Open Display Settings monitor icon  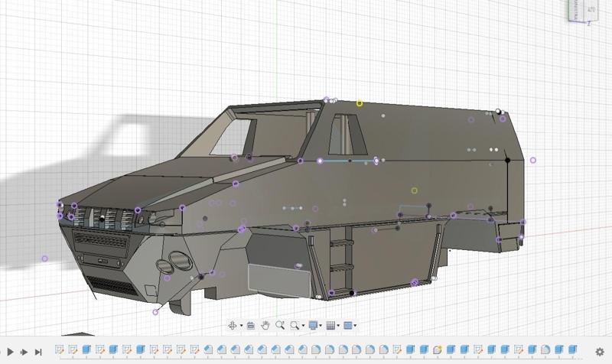coord(313,325)
